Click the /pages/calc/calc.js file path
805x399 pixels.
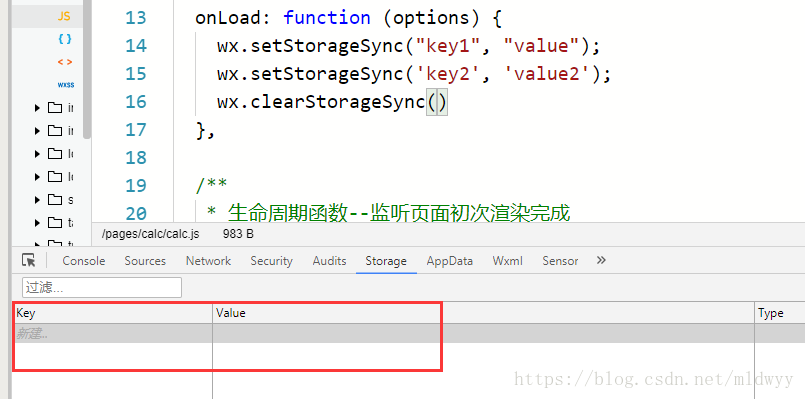[x=150, y=234]
